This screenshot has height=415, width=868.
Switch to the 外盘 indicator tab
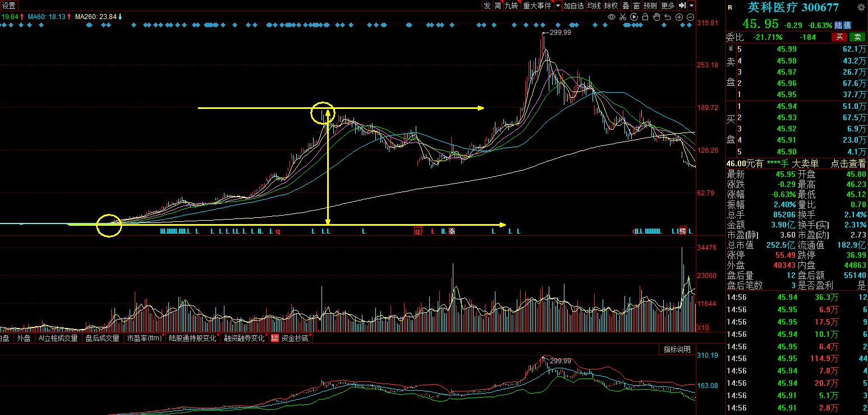click(x=24, y=338)
